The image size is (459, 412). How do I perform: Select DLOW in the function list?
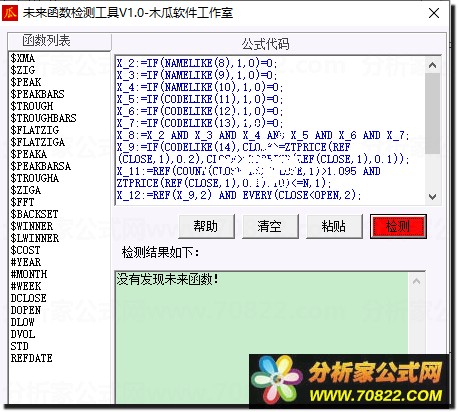[23, 322]
